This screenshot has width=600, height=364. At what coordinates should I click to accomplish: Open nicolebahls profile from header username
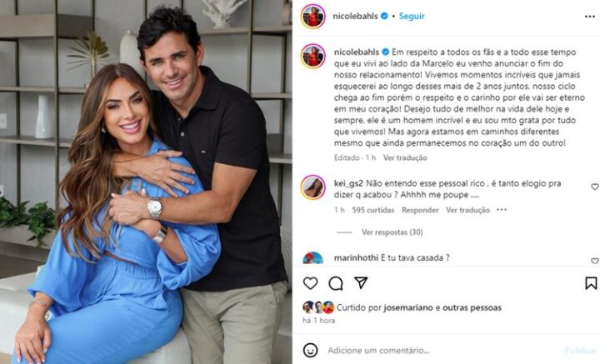click(355, 16)
